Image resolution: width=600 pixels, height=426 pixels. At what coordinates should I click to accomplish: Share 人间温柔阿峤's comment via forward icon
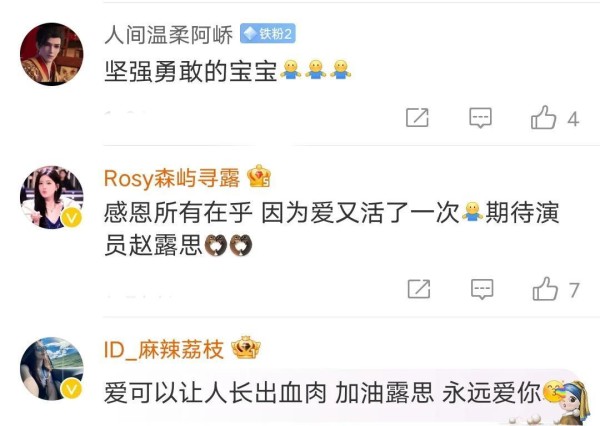(x=417, y=118)
